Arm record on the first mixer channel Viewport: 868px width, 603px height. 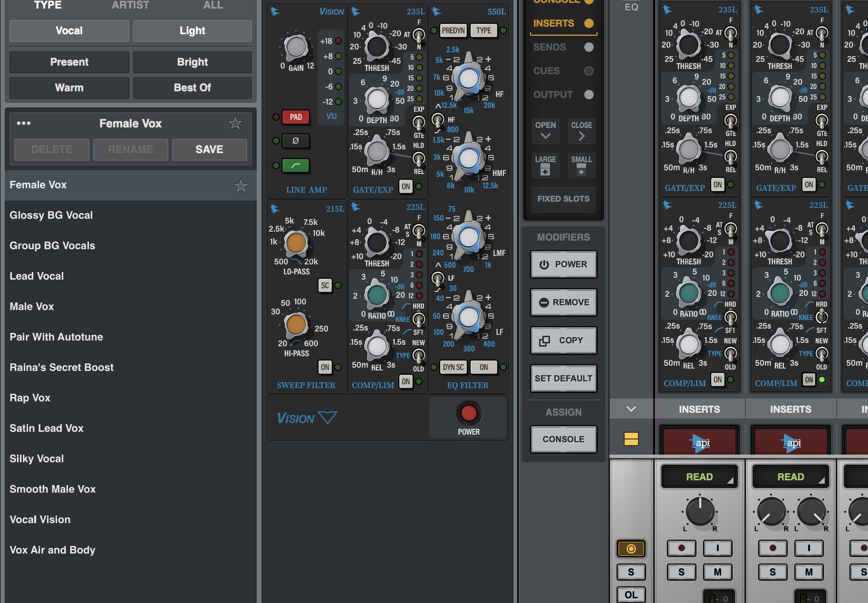tap(681, 548)
